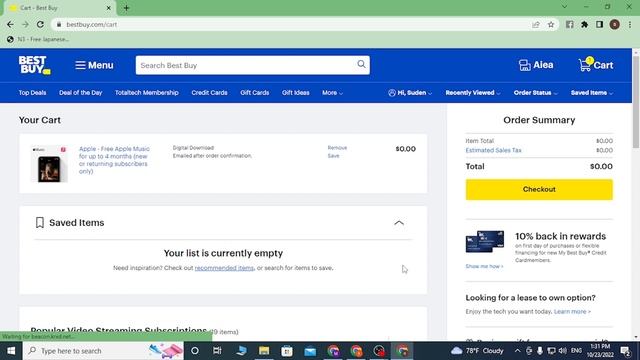
Task: Expand the Hi, Suden account dropdown
Action: (x=410, y=93)
